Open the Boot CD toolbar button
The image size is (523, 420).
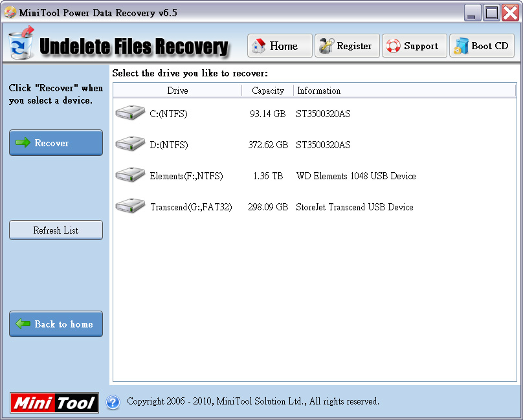[x=482, y=46]
